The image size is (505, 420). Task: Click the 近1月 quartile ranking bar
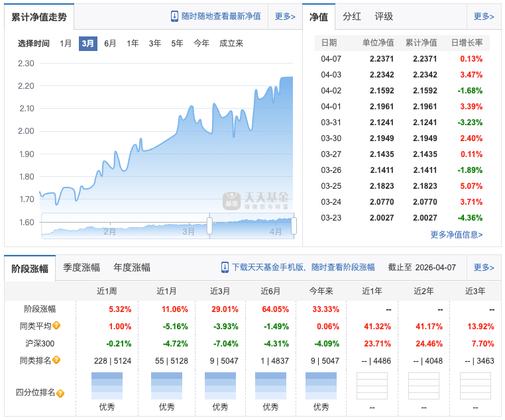166,386
